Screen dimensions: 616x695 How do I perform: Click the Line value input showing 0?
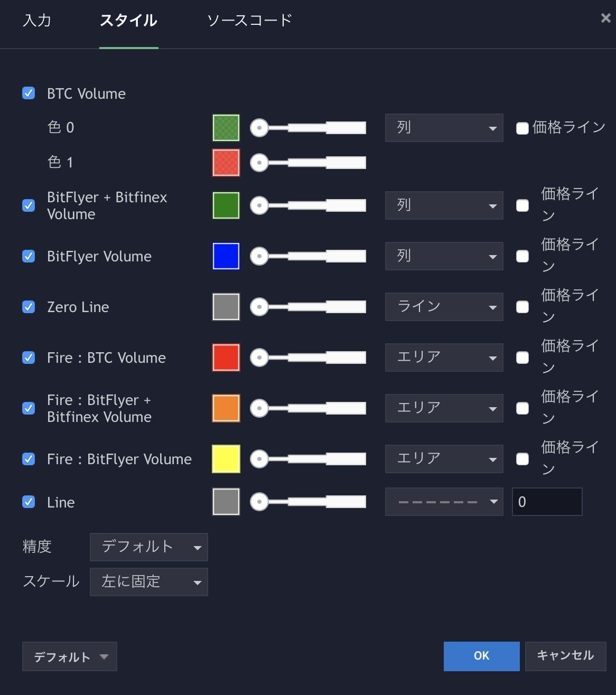pyautogui.click(x=547, y=501)
